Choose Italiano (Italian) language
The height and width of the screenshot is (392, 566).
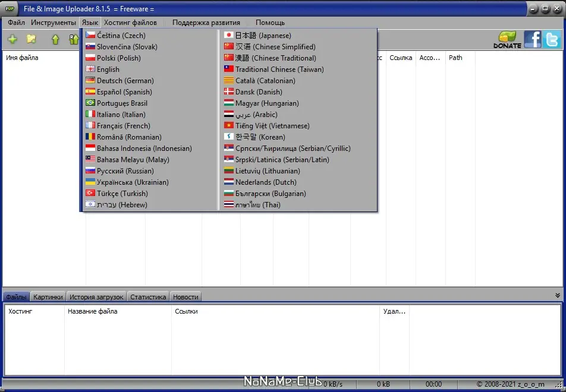[x=150, y=114]
